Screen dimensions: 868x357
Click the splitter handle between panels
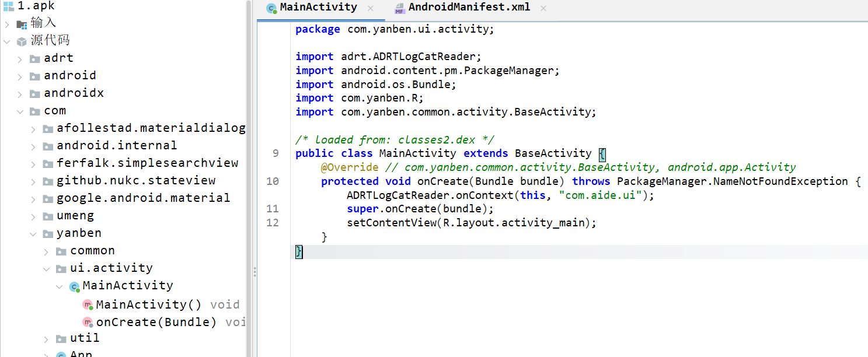click(x=254, y=272)
